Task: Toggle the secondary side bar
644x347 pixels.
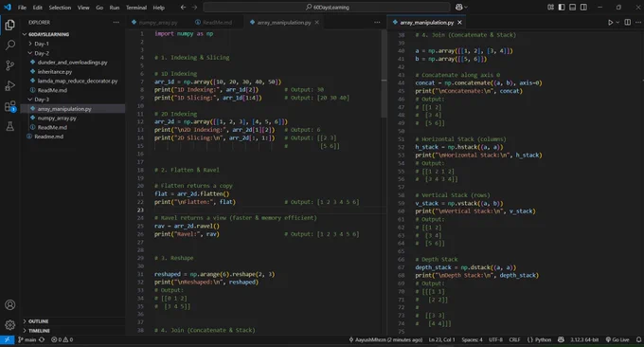Action: (583, 7)
